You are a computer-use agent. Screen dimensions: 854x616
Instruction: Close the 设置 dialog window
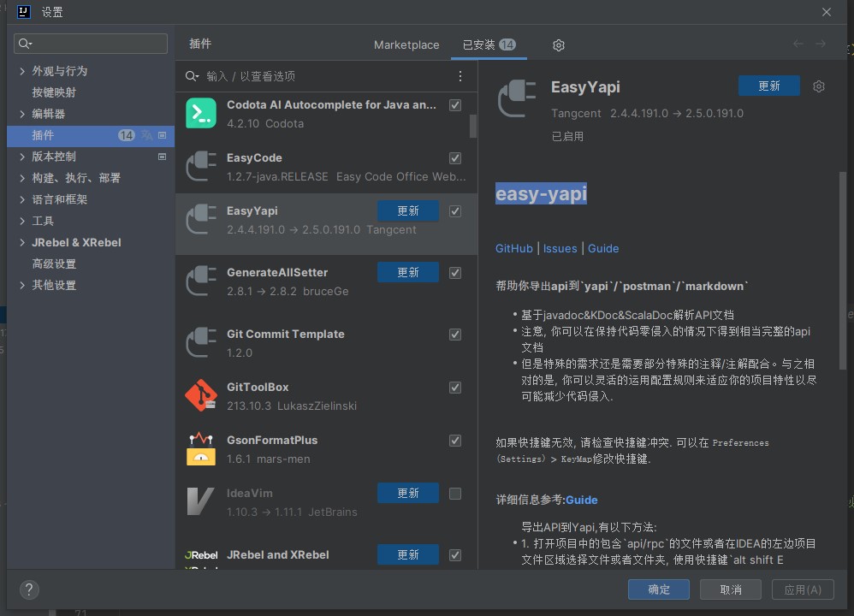827,12
